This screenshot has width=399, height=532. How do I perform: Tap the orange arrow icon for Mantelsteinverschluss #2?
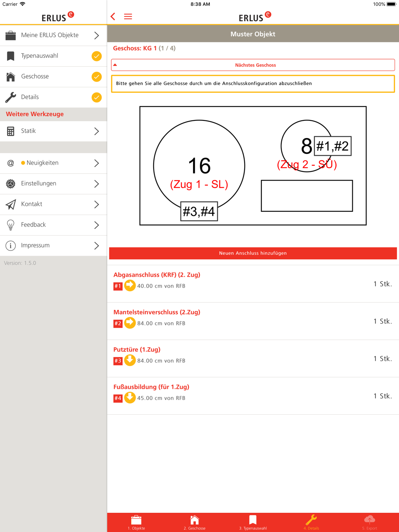coord(130,323)
